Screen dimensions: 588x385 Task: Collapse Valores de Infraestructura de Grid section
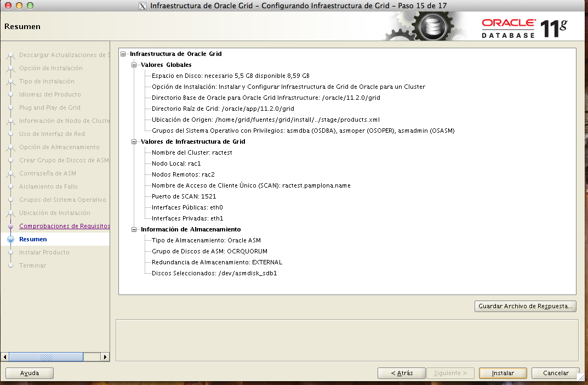pyautogui.click(x=134, y=142)
